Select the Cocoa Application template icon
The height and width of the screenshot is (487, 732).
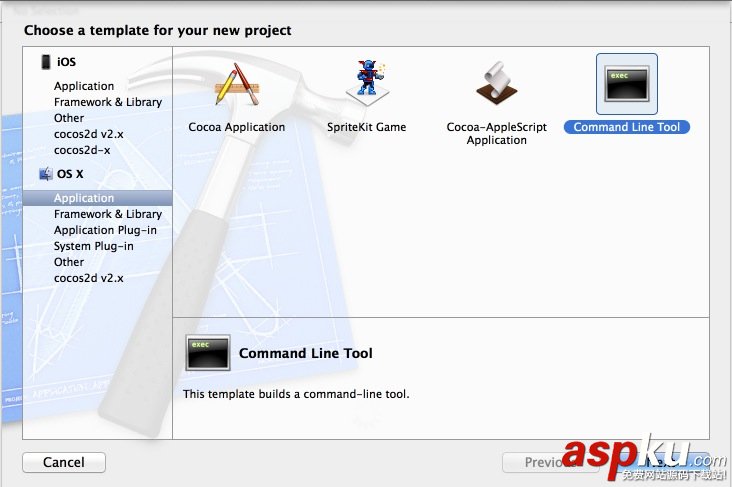click(237, 85)
